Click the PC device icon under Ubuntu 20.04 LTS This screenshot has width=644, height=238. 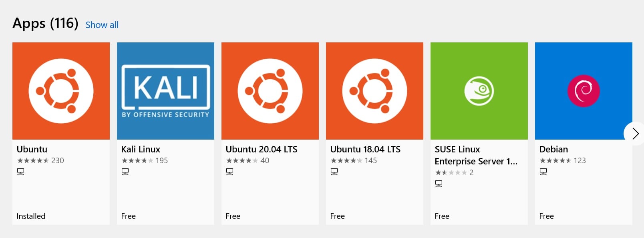coord(230,172)
